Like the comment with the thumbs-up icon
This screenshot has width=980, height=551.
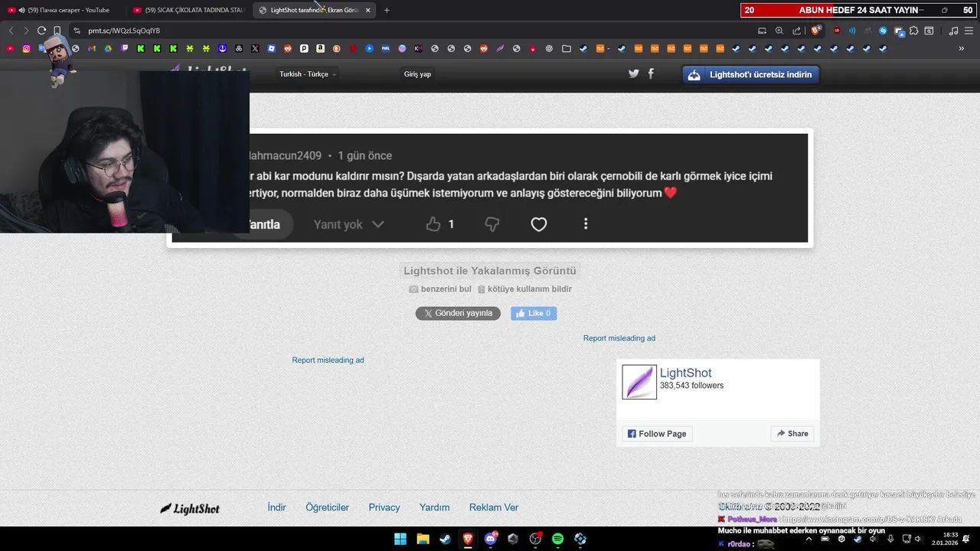(x=433, y=223)
